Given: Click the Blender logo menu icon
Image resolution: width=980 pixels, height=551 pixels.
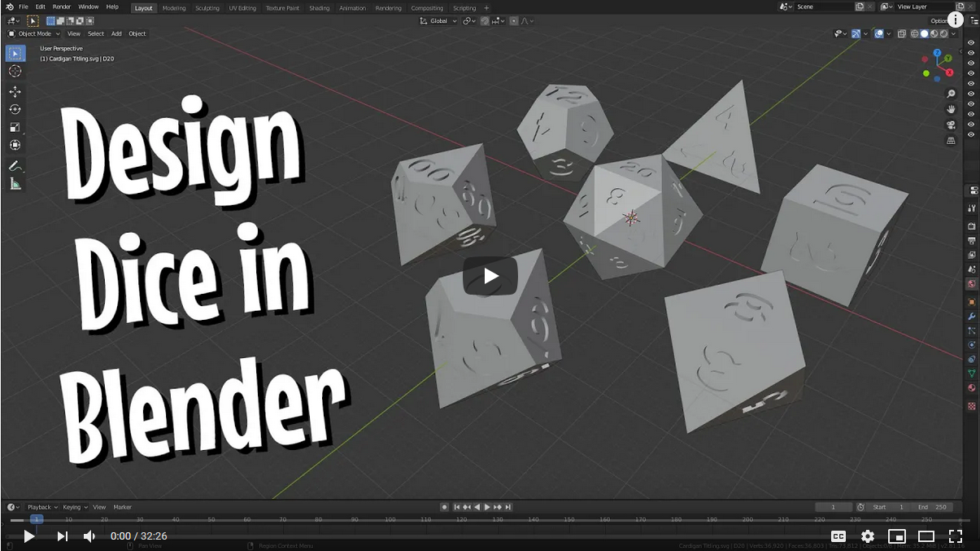Looking at the screenshot, I should pyautogui.click(x=9, y=7).
